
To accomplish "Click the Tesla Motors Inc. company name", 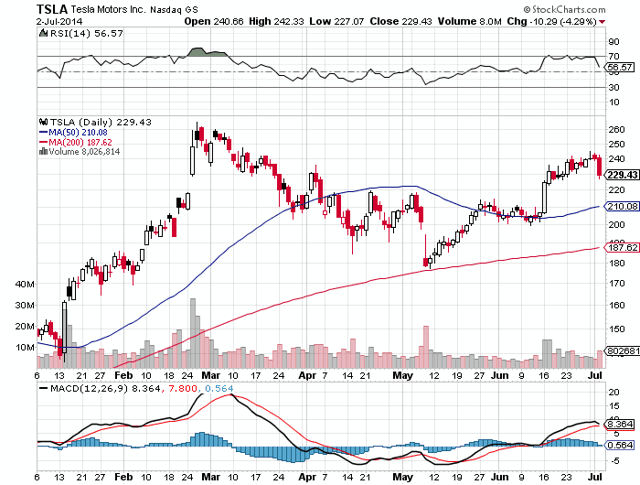I will click(x=108, y=9).
